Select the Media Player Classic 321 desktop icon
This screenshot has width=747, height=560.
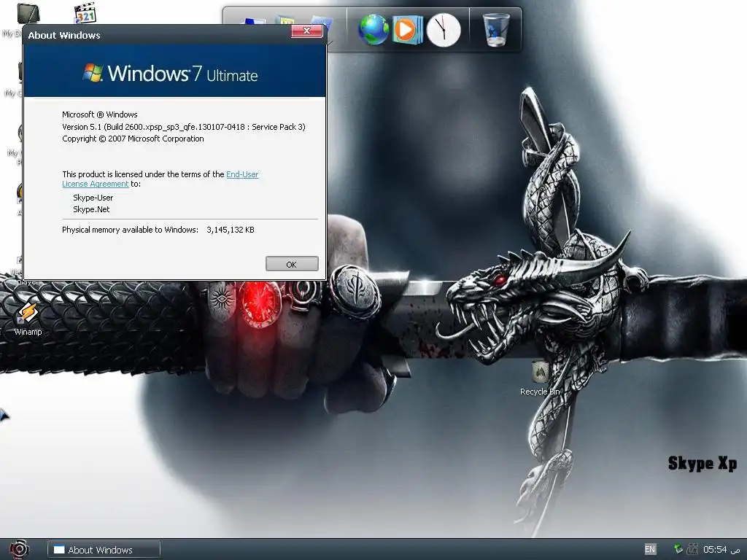tap(85, 13)
